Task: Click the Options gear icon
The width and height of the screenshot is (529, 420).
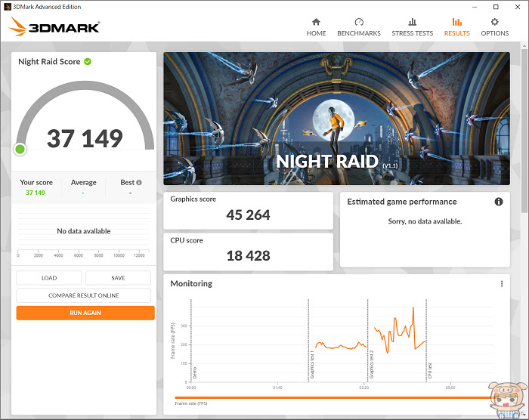Action: pos(494,22)
